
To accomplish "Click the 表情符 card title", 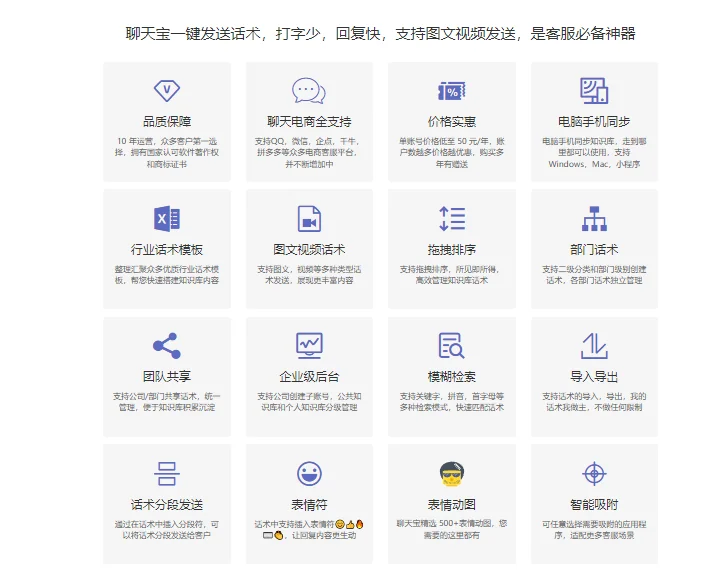I will click(x=309, y=505).
